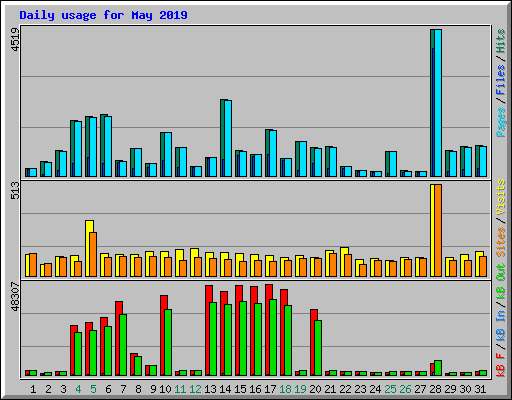The image size is (512, 400).
Task: Click the day 28 green kB bar
Action: tap(438, 368)
